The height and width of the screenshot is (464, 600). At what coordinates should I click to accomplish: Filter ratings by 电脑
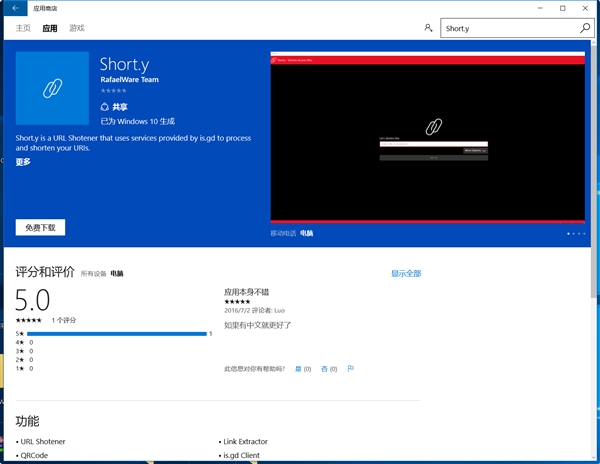coord(117,274)
